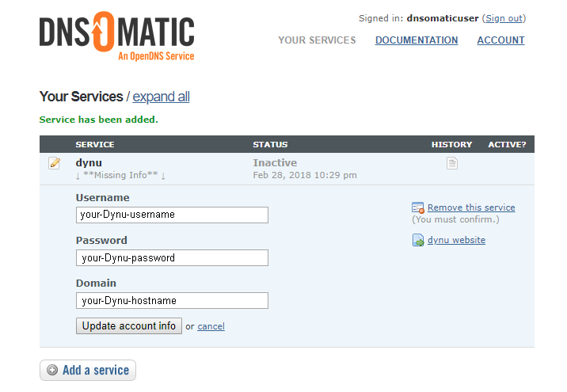Click the expand all link
Image resolution: width=567 pixels, height=392 pixels.
(161, 97)
